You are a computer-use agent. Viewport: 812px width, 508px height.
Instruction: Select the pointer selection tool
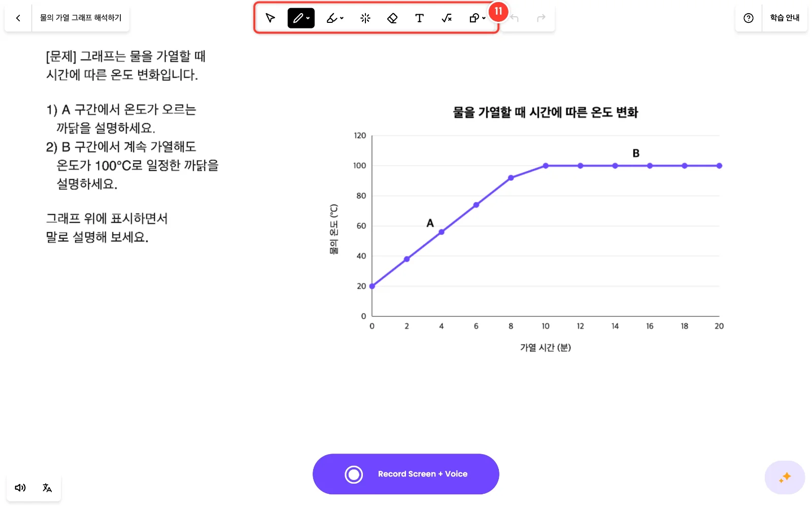270,18
